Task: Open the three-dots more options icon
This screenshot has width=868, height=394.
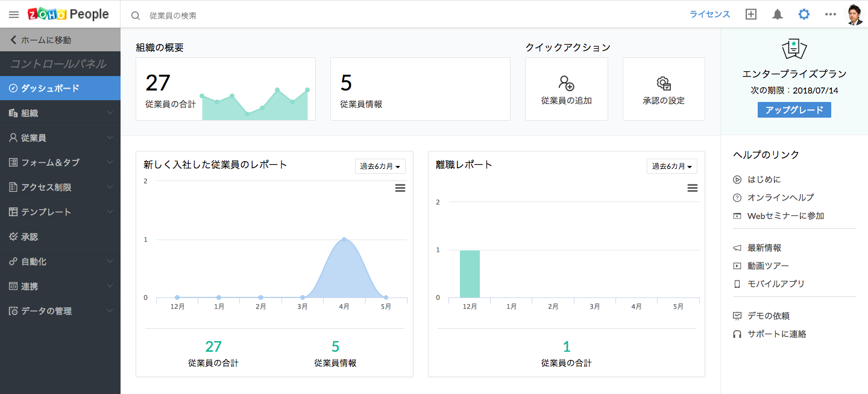Action: tap(831, 14)
